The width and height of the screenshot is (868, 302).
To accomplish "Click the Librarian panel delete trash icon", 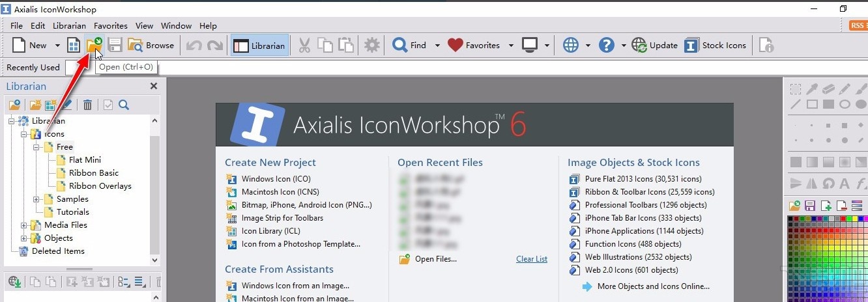I will coord(87,105).
